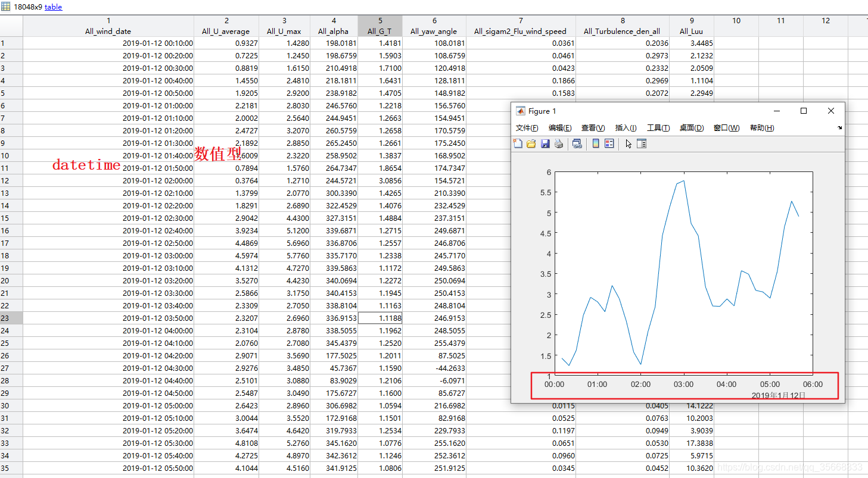Image resolution: width=868 pixels, height=478 pixels.
Task: Click the selected cell 1.1188
Action: point(380,318)
